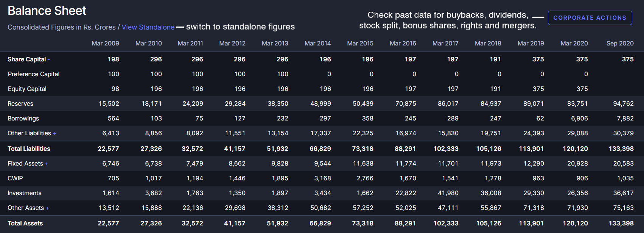Open the Corporate Actions button

(590, 18)
